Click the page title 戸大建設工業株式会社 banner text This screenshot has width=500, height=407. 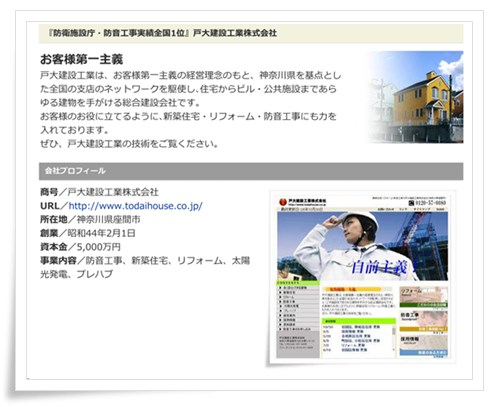click(x=163, y=33)
